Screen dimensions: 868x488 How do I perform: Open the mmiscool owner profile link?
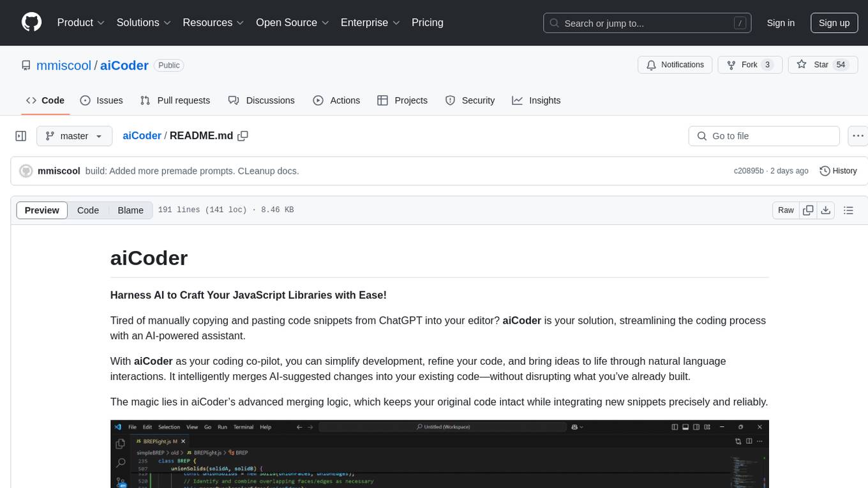click(x=64, y=65)
